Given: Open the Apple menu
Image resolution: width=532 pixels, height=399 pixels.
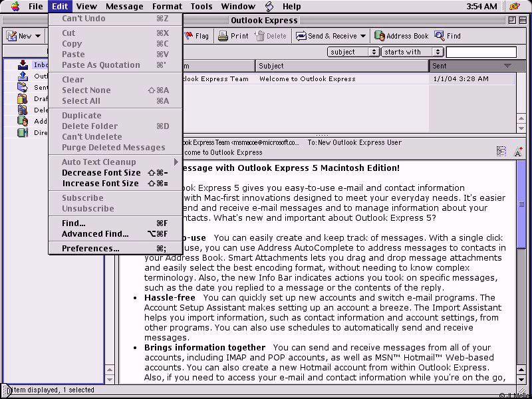Looking at the screenshot, I should (x=15, y=6).
